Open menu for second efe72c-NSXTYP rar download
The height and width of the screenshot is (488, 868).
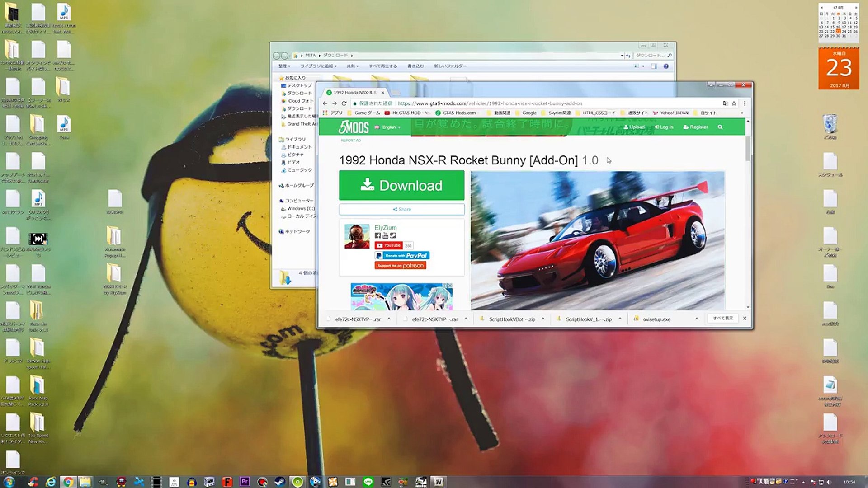tap(466, 319)
